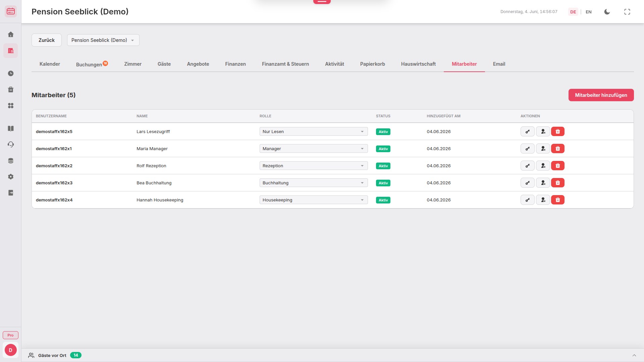Open the support headset icon
The width and height of the screenshot is (644, 362).
coord(11,144)
